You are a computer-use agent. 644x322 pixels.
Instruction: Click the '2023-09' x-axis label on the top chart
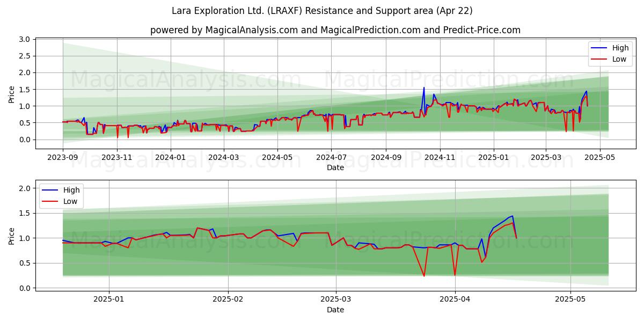click(63, 158)
